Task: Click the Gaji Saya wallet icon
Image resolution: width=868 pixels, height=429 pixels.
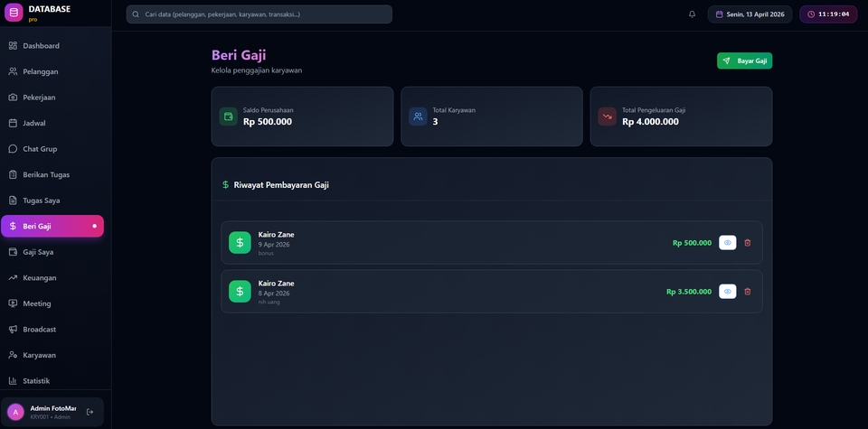Action: (x=13, y=252)
